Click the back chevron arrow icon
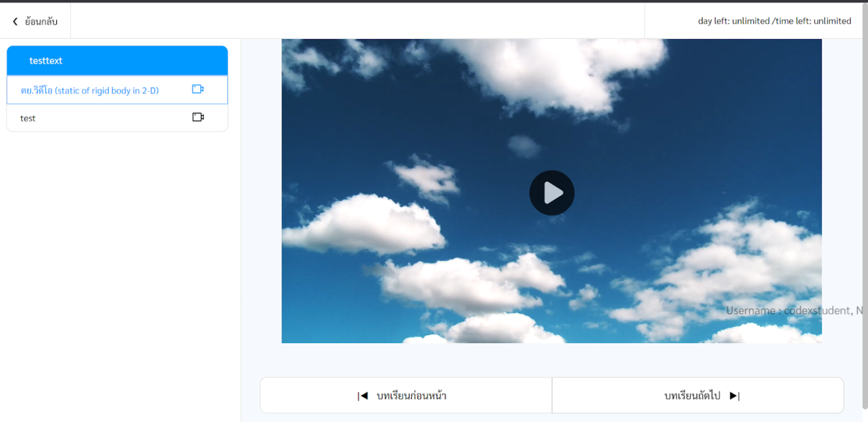This screenshot has width=868, height=422. point(15,22)
